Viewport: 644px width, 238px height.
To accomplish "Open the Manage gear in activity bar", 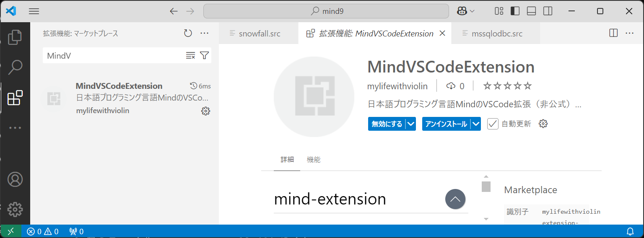I will point(15,209).
